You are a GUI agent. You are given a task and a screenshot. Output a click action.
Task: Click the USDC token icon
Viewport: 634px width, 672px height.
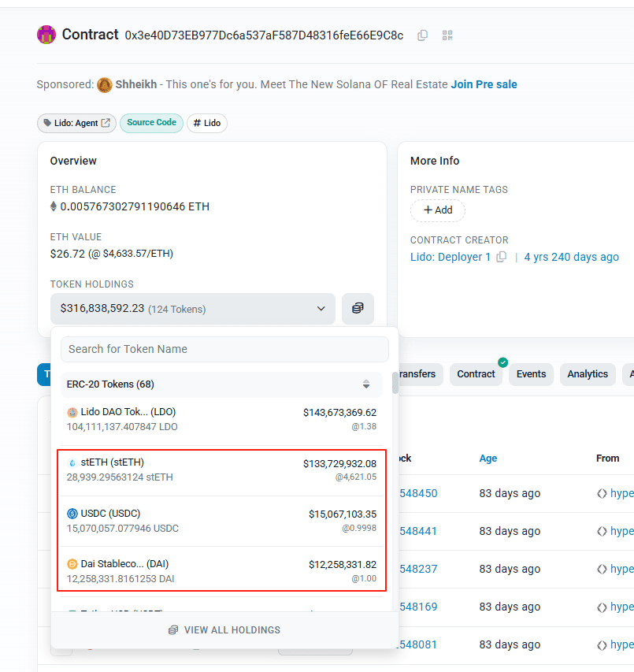pos(72,514)
